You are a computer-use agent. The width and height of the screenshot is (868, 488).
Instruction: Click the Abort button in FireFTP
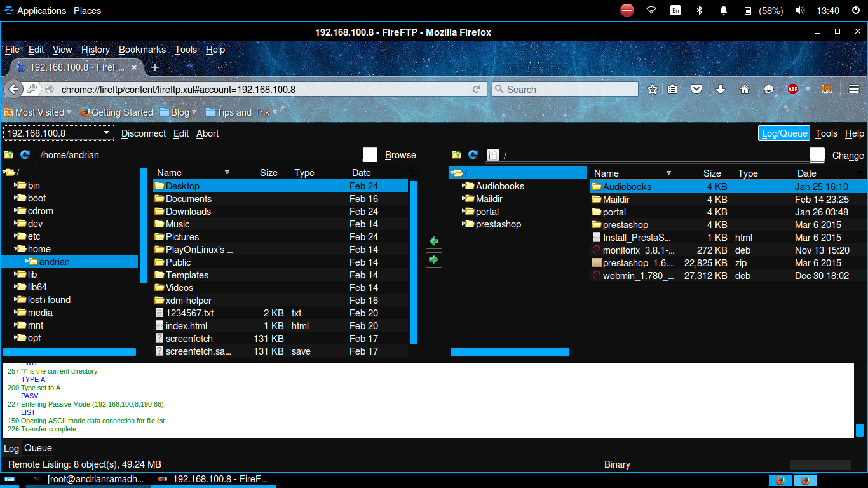[207, 133]
